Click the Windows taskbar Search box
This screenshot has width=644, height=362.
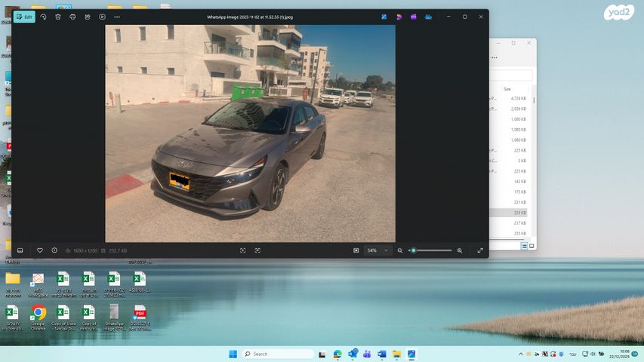pos(279,354)
